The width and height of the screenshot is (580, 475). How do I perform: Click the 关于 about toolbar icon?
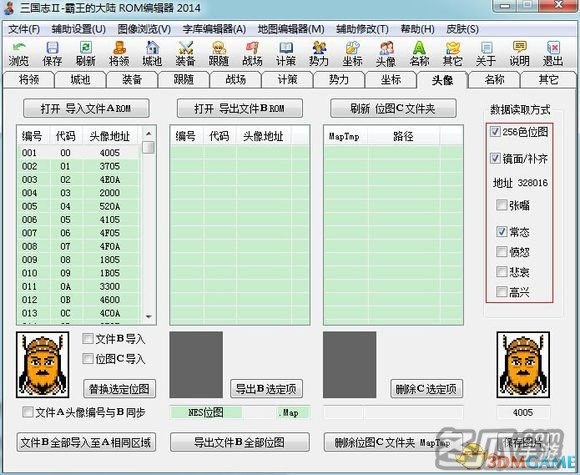[x=486, y=54]
